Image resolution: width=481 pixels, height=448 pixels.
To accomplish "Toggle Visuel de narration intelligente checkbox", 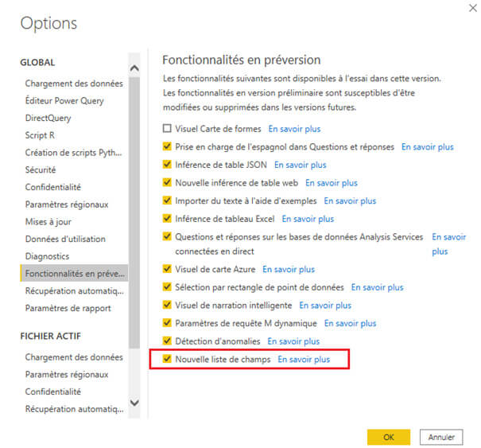I will click(x=167, y=305).
